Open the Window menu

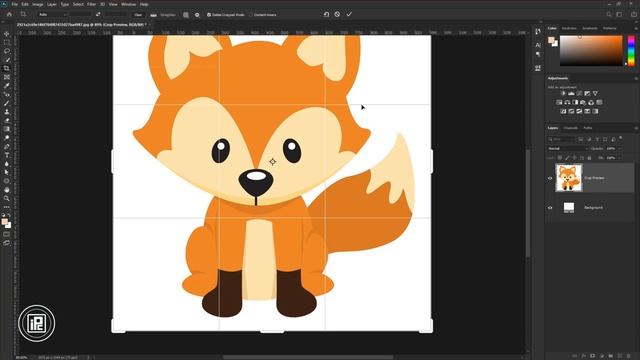click(x=128, y=4)
